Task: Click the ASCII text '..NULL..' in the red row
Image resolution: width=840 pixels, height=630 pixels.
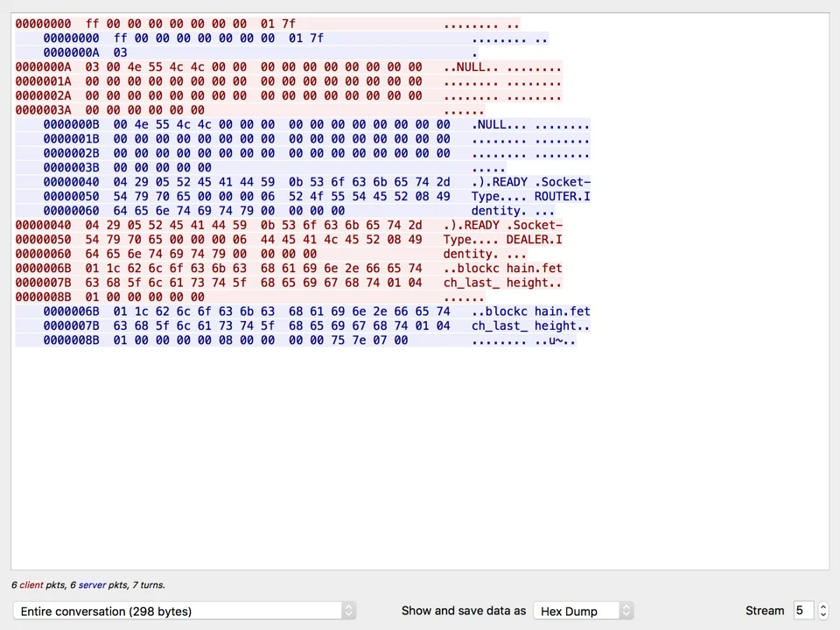Action: [471, 67]
